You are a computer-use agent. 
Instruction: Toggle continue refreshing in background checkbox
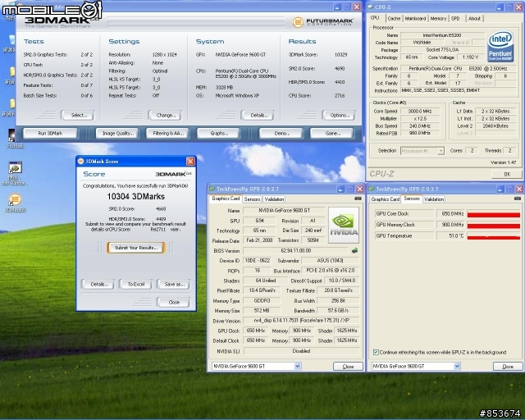coord(376,353)
